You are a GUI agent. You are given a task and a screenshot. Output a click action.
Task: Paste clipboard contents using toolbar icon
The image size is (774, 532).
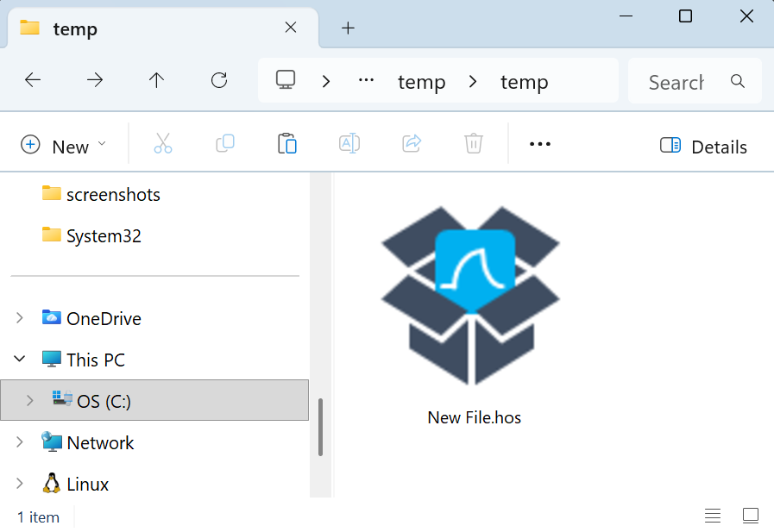pos(287,143)
